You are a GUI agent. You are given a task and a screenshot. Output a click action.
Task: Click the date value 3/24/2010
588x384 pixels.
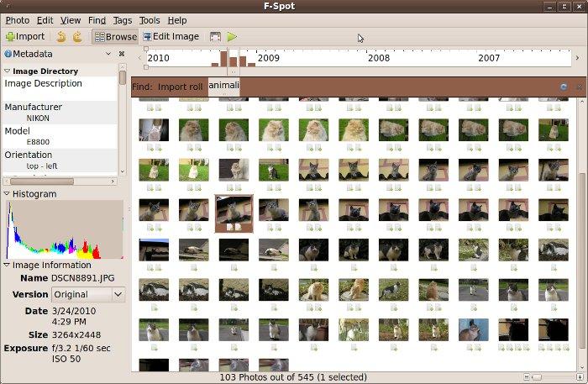74,311
